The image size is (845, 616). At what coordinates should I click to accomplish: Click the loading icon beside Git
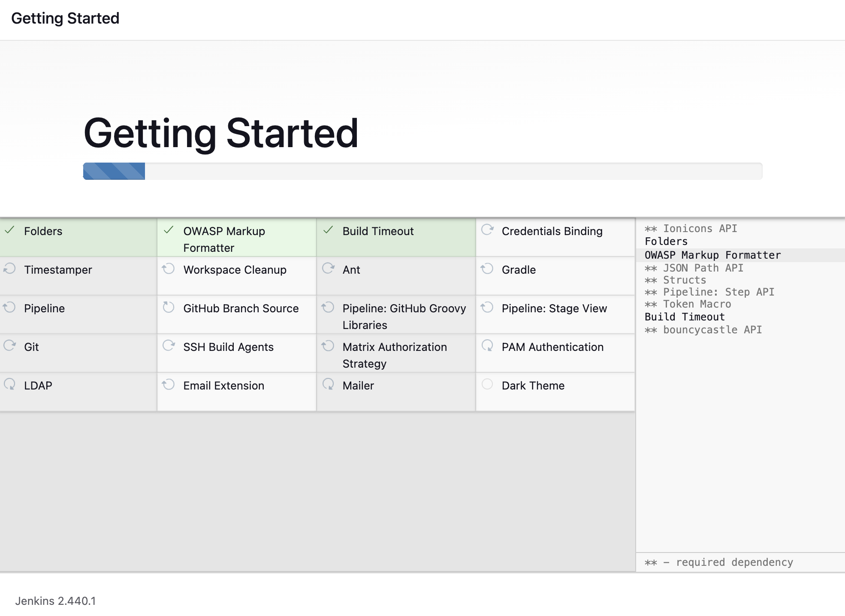point(9,346)
